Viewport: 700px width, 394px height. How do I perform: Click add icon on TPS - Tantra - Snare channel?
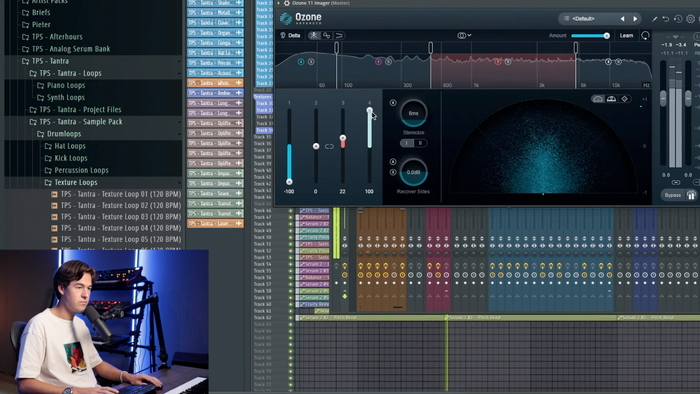[239, 193]
